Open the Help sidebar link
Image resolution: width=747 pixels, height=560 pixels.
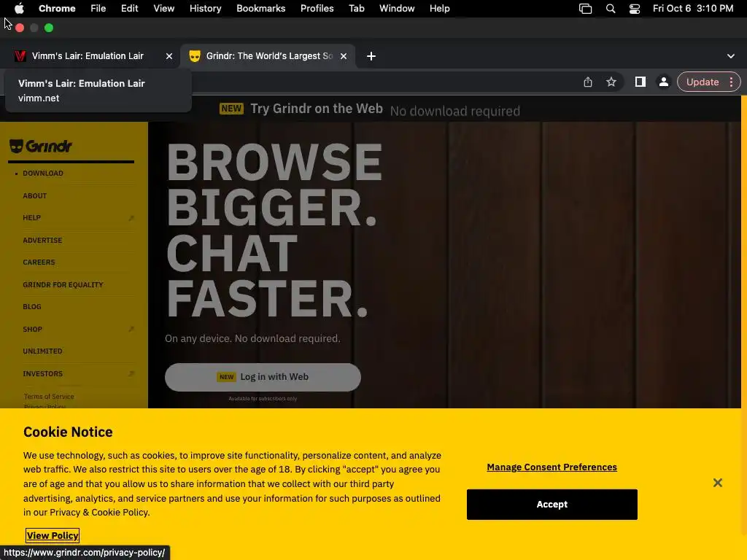click(32, 217)
